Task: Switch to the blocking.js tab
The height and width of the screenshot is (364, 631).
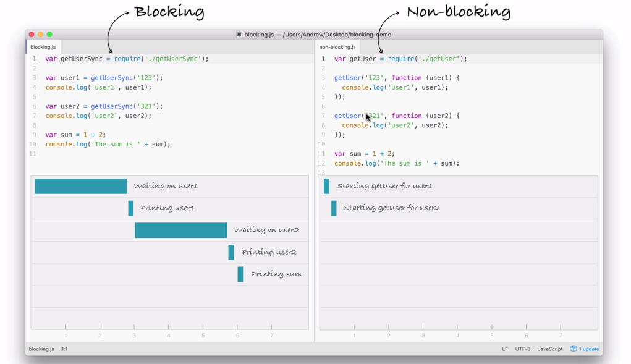Action: pos(43,47)
